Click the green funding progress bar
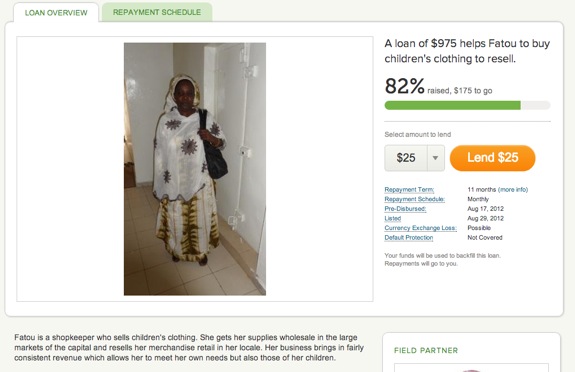The image size is (575, 372). (453, 105)
